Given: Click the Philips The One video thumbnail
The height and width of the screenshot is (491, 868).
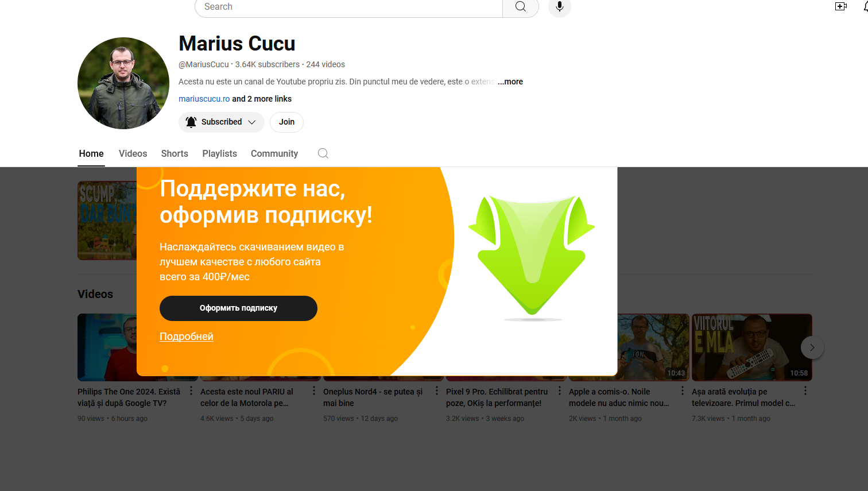Looking at the screenshot, I should [x=107, y=347].
